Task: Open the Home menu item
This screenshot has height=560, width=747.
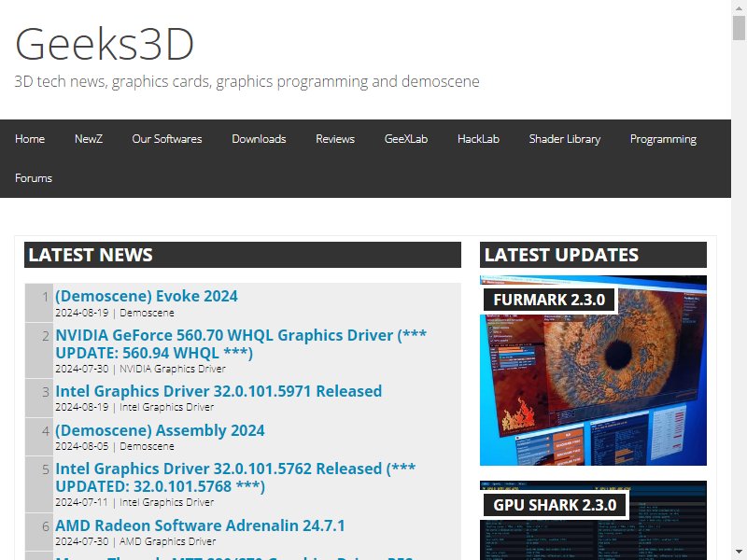Action: 30,139
